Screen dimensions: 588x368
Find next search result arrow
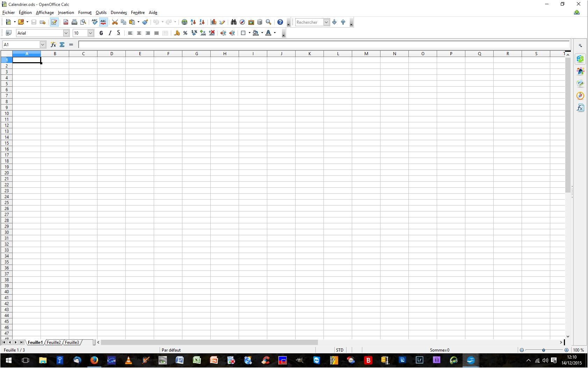click(334, 22)
